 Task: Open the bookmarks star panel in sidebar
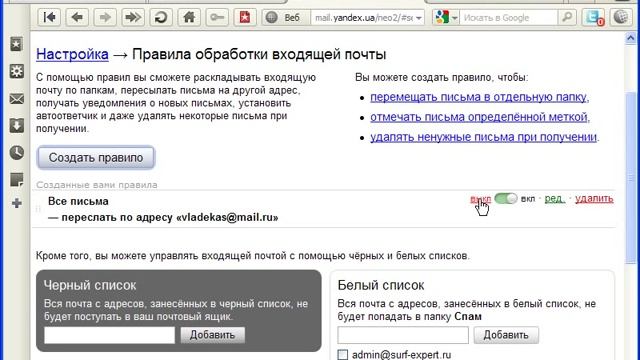(x=17, y=44)
